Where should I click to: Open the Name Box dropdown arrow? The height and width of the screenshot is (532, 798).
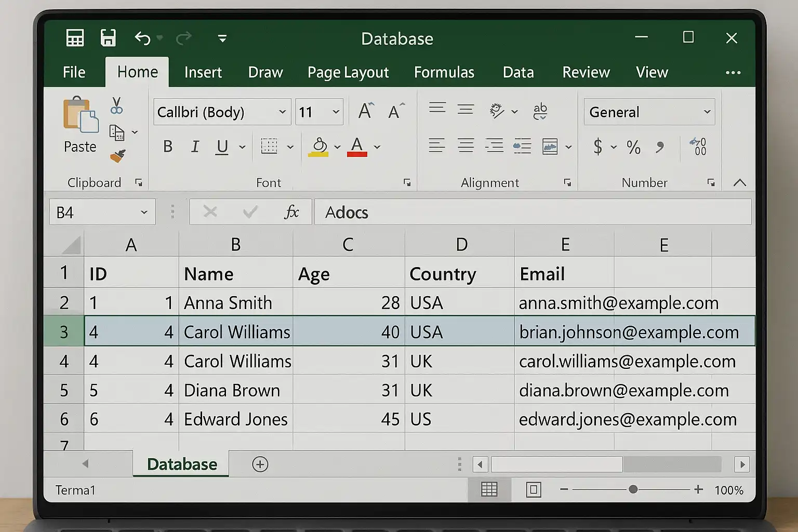(x=144, y=212)
